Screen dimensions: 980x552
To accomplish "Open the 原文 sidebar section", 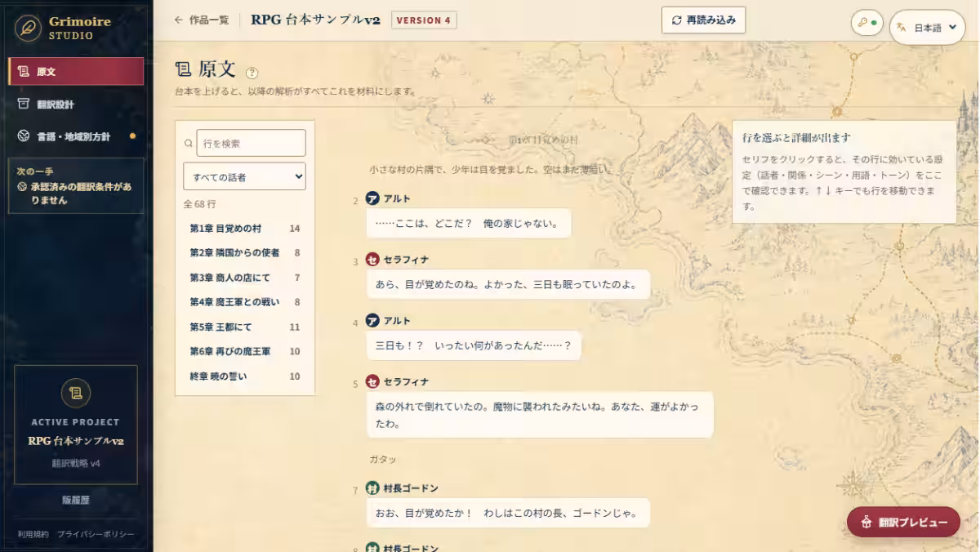I will click(77, 72).
